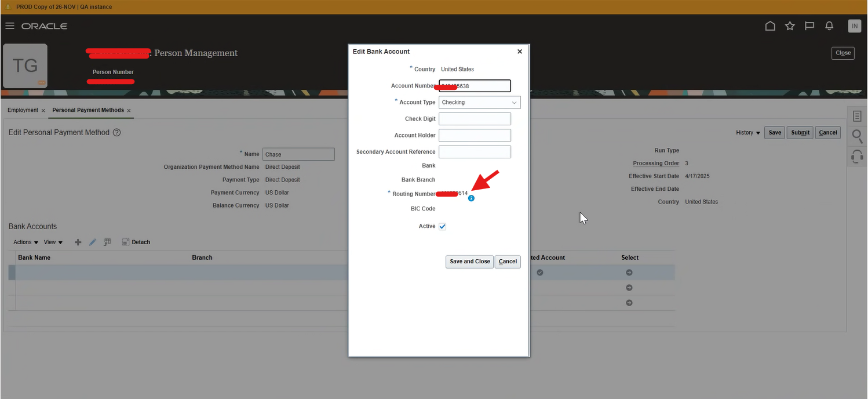Click Secondary Account Reference input field
868x399 pixels.
point(475,152)
